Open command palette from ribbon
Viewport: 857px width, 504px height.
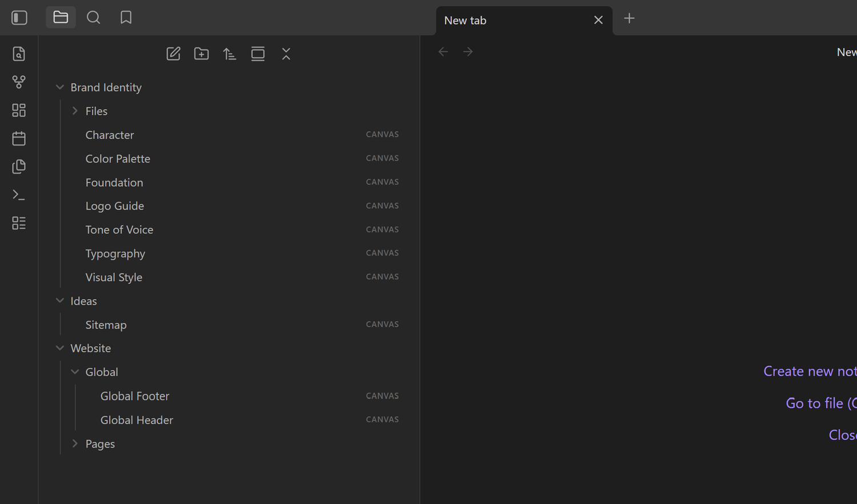19,195
